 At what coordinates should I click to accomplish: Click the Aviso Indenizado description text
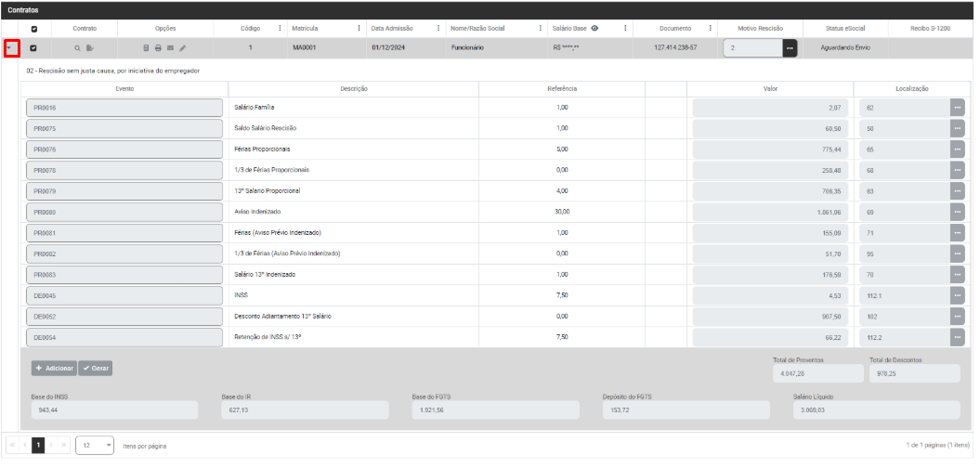(255, 212)
